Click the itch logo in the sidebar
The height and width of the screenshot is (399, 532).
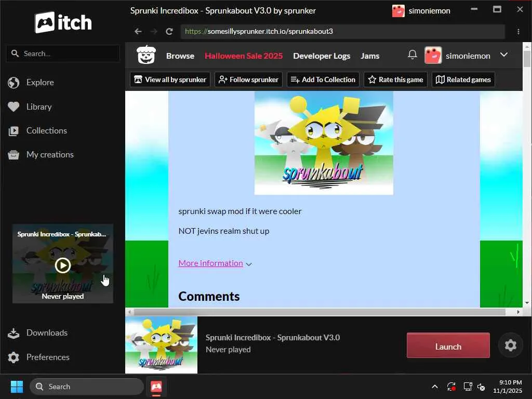click(63, 22)
